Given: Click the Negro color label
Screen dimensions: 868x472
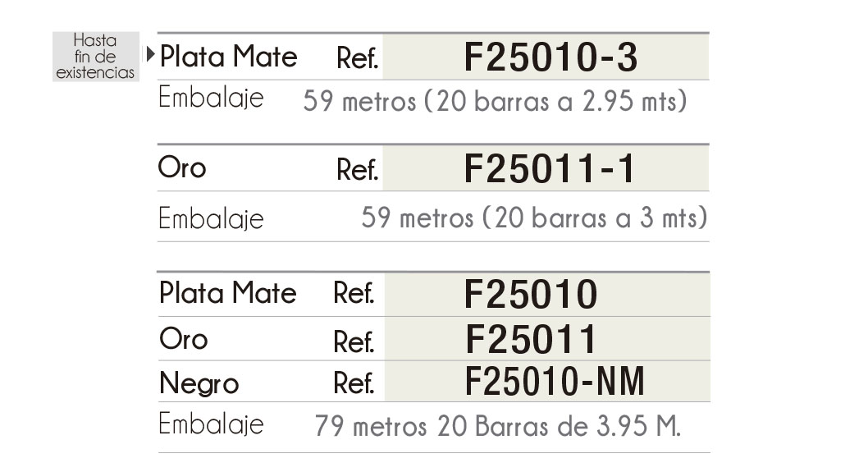Looking at the screenshot, I should (x=199, y=383).
